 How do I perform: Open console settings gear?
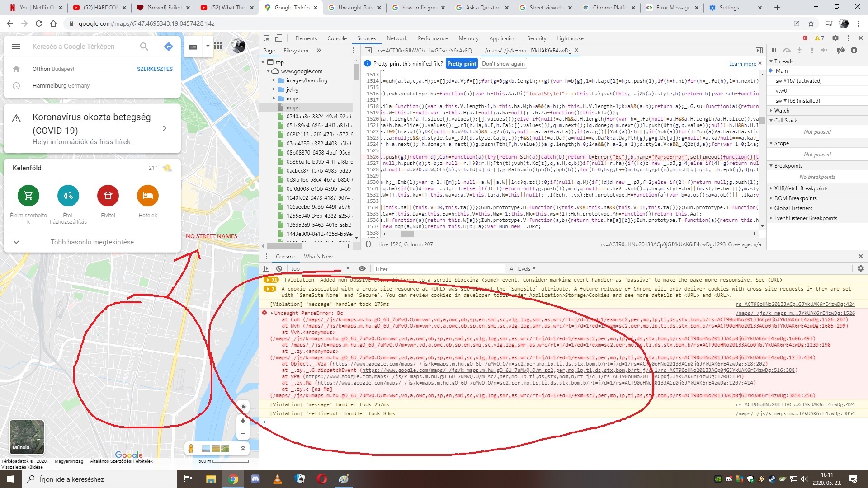coord(861,269)
